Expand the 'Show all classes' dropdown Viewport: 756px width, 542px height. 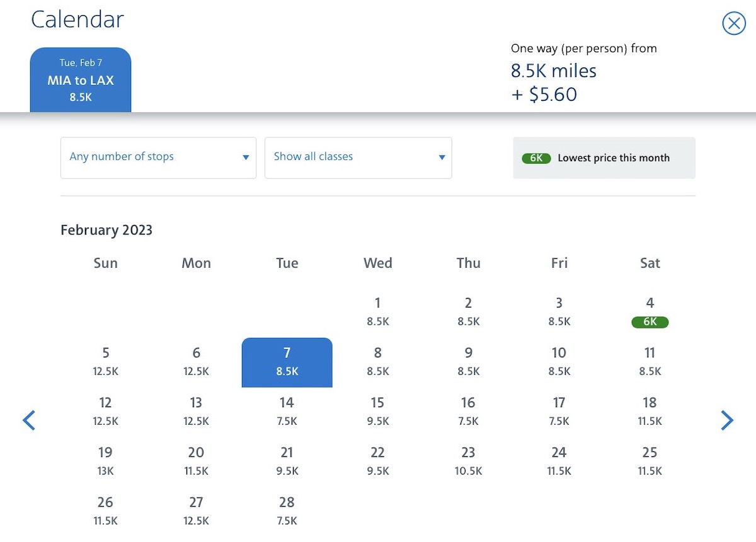[358, 158]
